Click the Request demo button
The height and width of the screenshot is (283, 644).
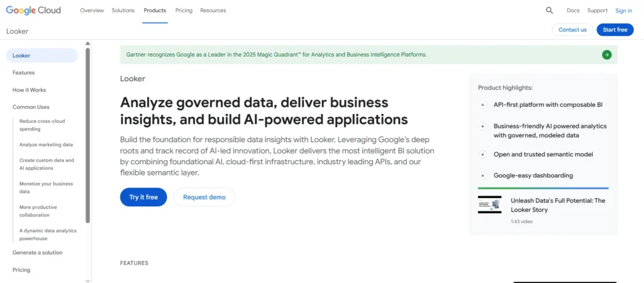[x=204, y=197]
